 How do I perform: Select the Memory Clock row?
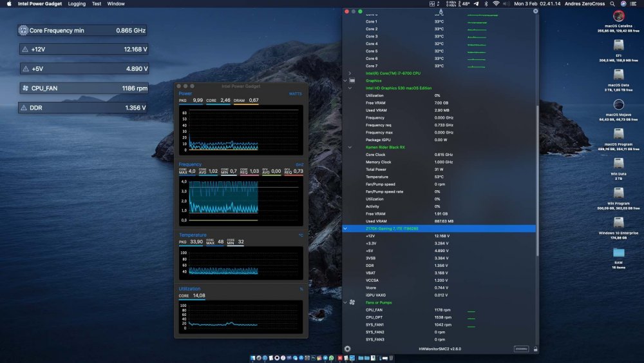pyautogui.click(x=439, y=162)
